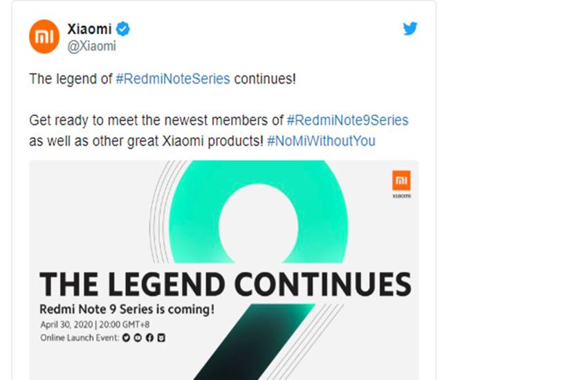Viewport: 588px width, 380px height.
Task: Open the Twitter bird logo
Action: pyautogui.click(x=410, y=28)
